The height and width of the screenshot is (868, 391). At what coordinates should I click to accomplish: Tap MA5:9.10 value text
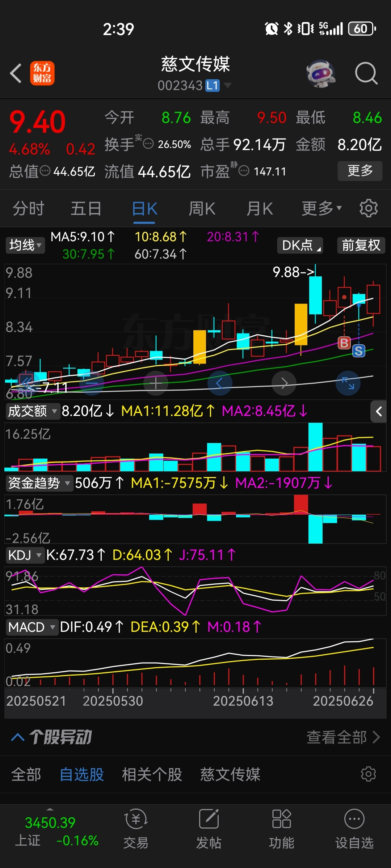coord(83,237)
